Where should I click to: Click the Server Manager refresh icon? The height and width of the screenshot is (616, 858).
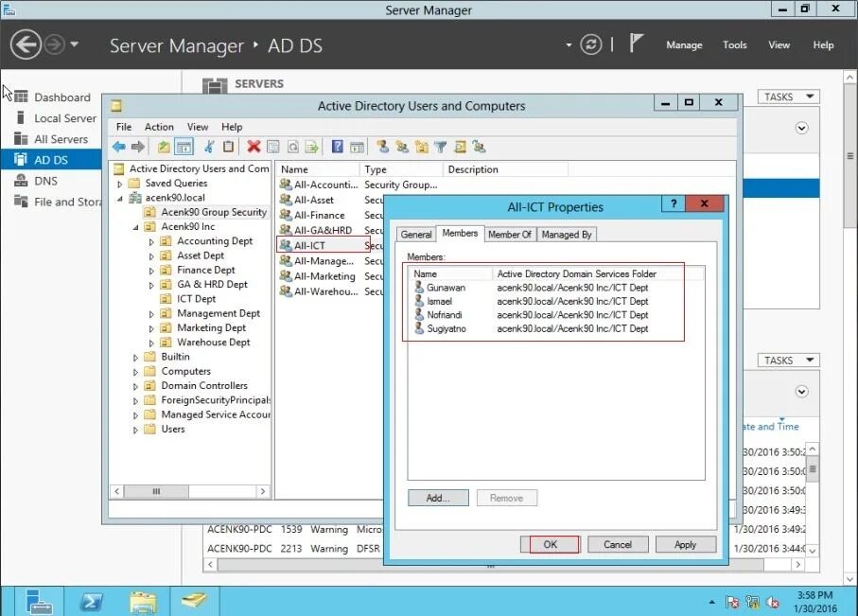click(591, 44)
